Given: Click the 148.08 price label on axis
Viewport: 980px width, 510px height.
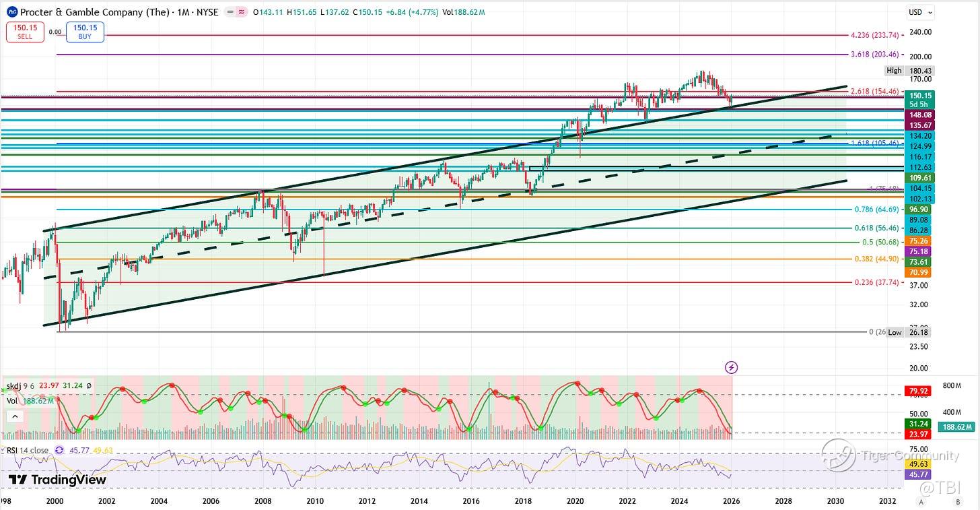Looking at the screenshot, I should click(920, 115).
